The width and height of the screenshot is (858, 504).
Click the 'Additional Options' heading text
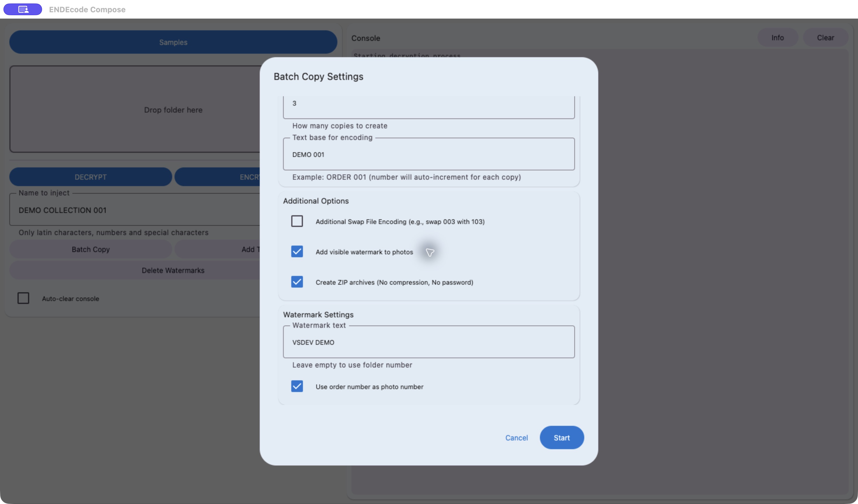click(x=316, y=201)
